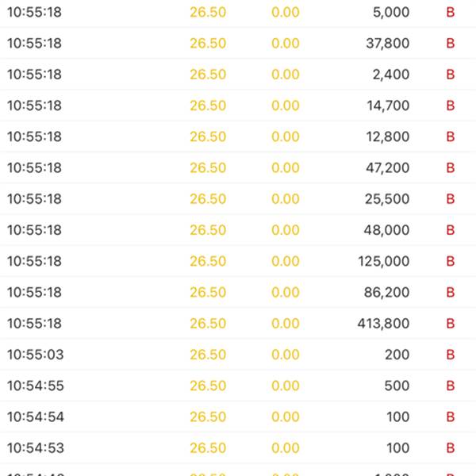Click the 0.00 change in the 125,000 row
476x476 pixels.
pyautogui.click(x=286, y=261)
